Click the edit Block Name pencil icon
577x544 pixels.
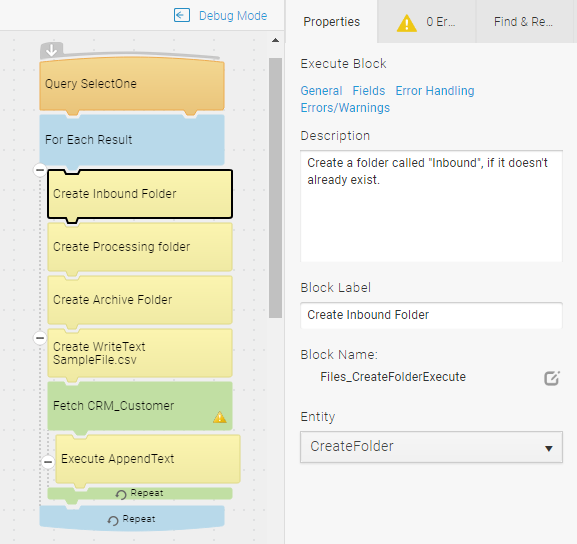pos(552,378)
